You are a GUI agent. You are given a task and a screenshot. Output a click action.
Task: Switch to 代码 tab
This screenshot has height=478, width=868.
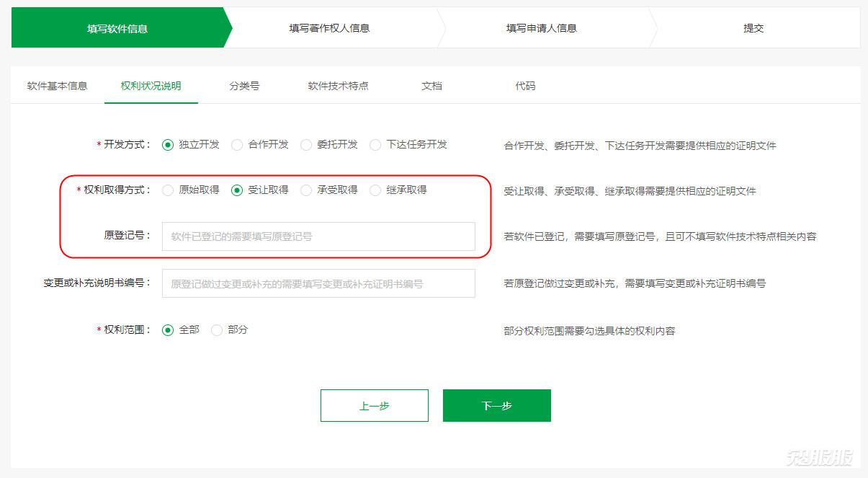(x=526, y=86)
